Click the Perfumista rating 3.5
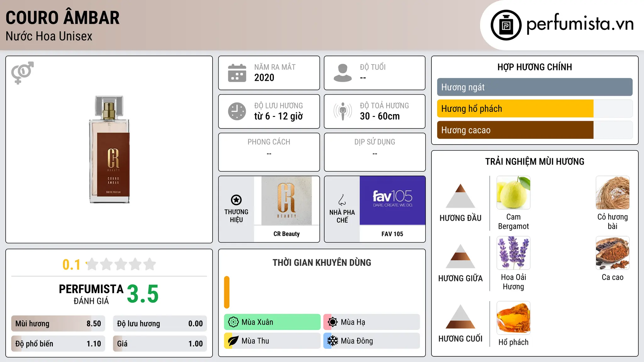Viewport: 644px width, 362px height. click(x=143, y=294)
